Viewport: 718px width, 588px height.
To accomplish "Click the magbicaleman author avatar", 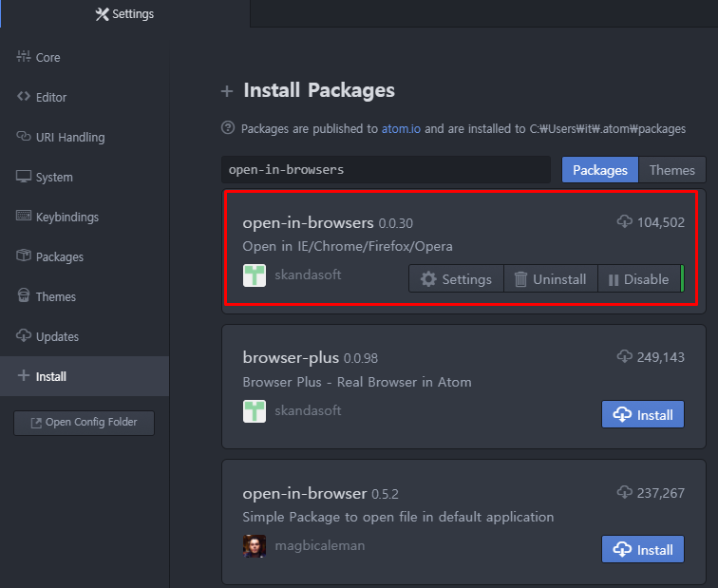I will (255, 546).
